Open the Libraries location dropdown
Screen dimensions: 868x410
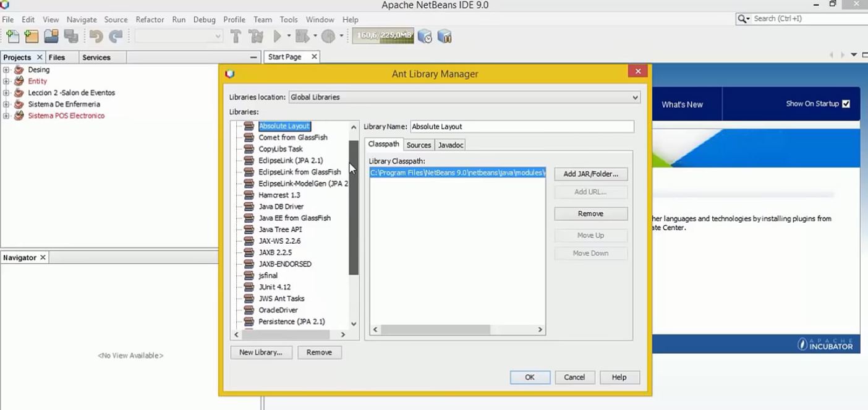(464, 97)
